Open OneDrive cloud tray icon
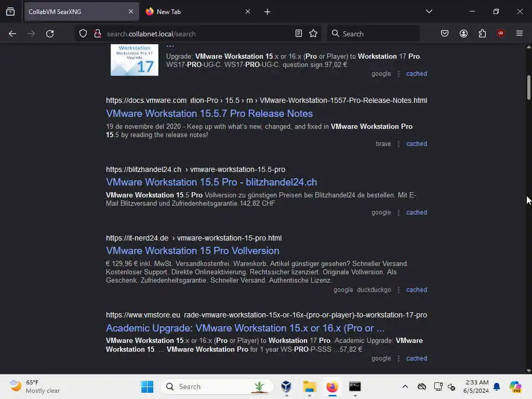The width and height of the screenshot is (532, 399). click(x=422, y=387)
